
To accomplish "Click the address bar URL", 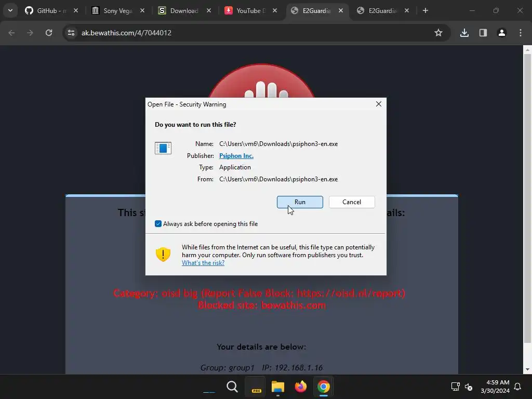I will (126, 33).
